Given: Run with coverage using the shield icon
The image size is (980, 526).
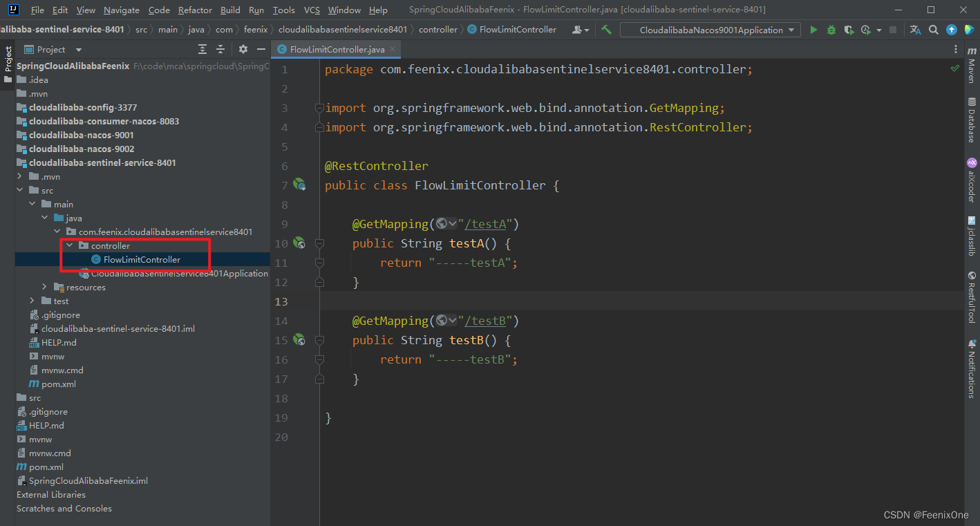Looking at the screenshot, I should (849, 30).
